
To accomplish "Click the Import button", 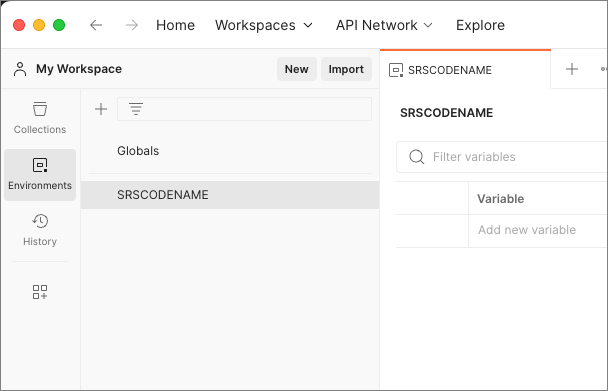I will (x=346, y=69).
